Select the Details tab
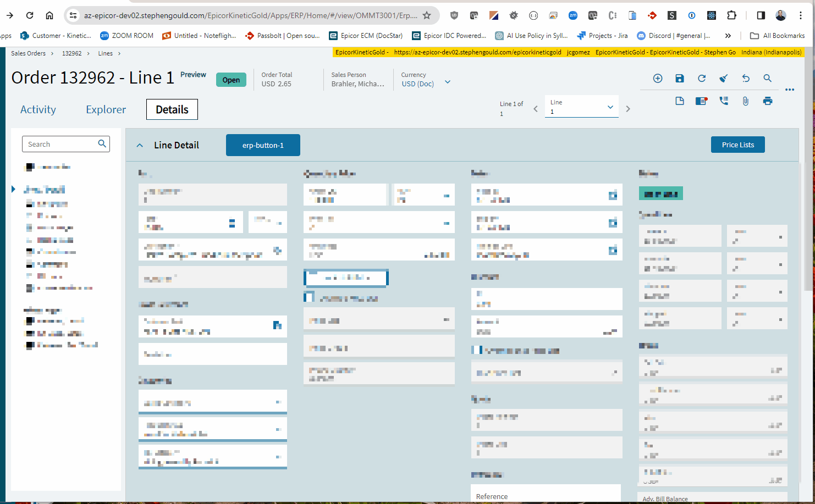815x504 pixels. point(172,109)
